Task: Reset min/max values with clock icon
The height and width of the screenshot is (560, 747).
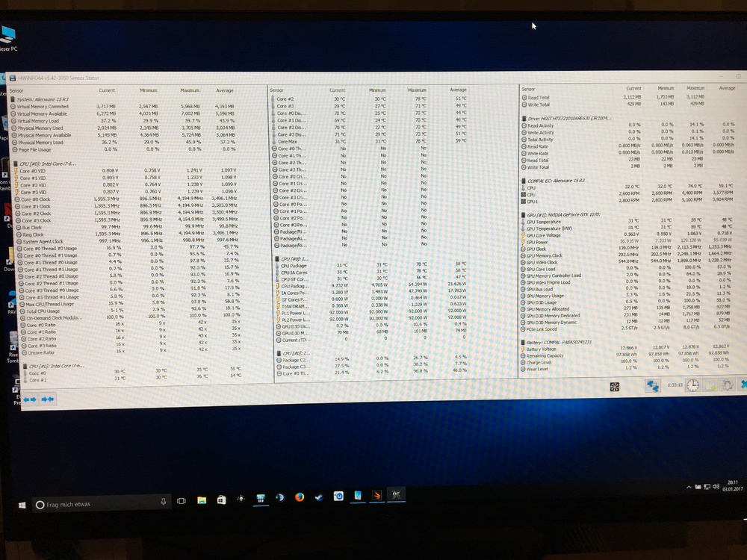Action: (x=693, y=385)
